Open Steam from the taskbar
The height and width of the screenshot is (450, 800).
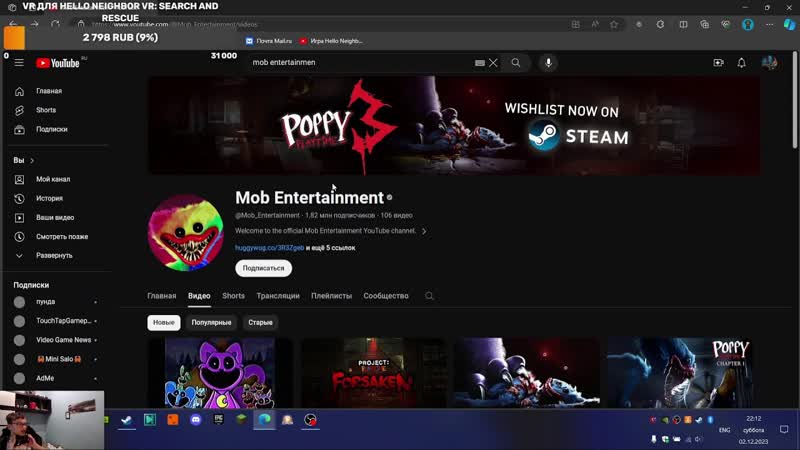tap(127, 420)
